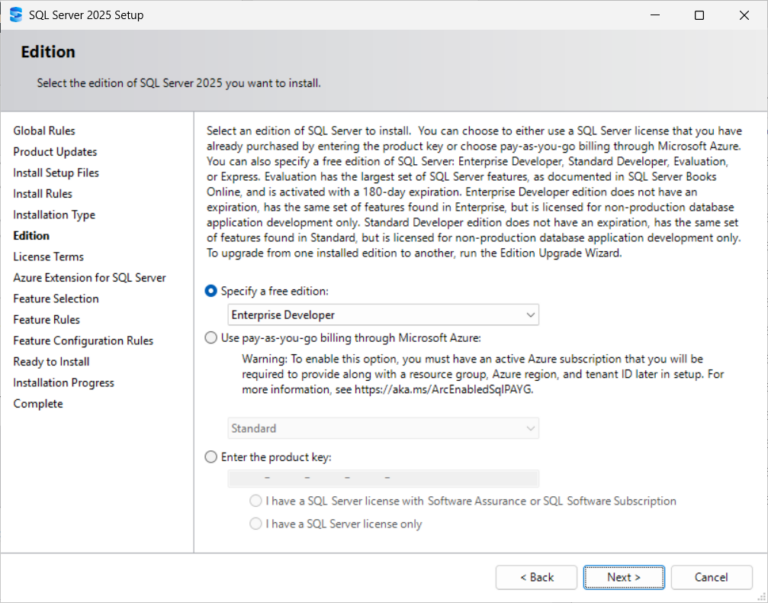Click the Next button

click(624, 578)
